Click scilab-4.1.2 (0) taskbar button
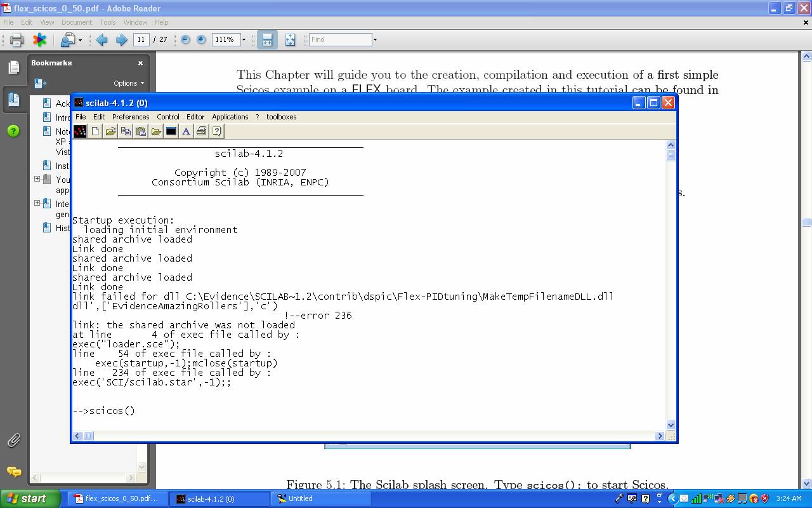This screenshot has width=812, height=508. pyautogui.click(x=219, y=498)
